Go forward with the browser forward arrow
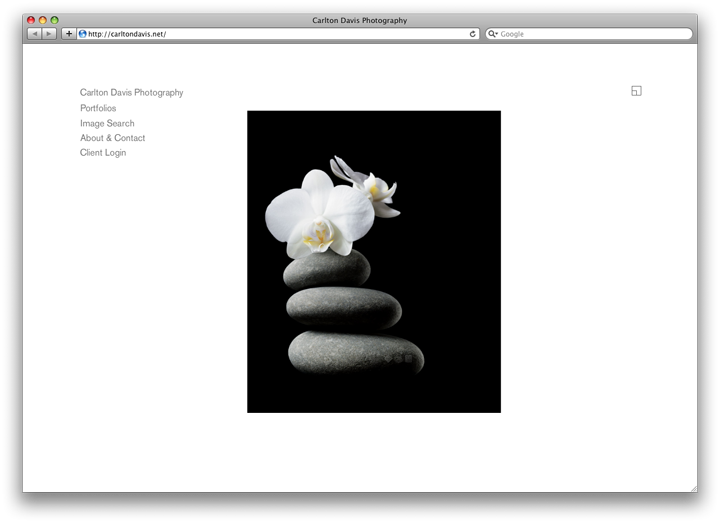The height and width of the screenshot is (523, 720). coord(49,34)
